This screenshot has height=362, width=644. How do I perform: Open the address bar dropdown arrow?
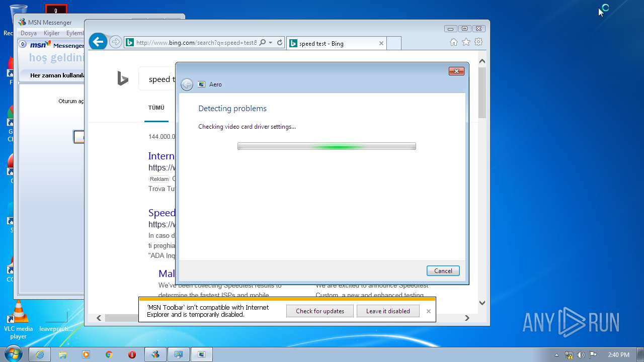[271, 43]
